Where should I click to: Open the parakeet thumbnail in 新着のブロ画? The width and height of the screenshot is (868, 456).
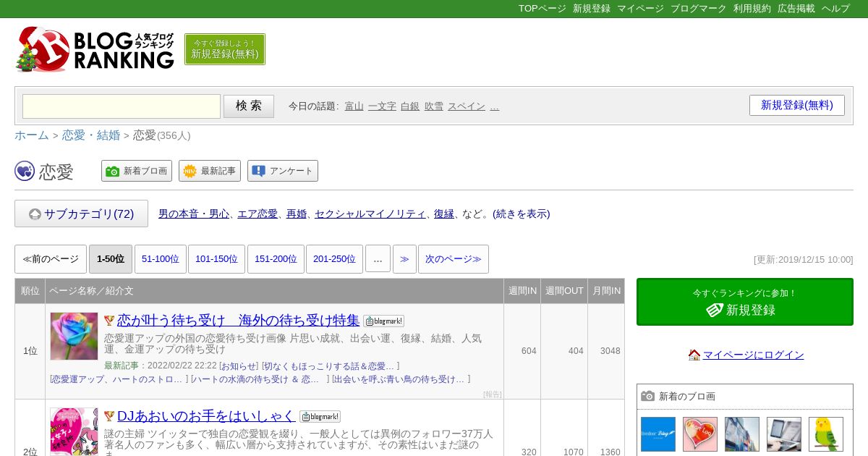tap(826, 434)
